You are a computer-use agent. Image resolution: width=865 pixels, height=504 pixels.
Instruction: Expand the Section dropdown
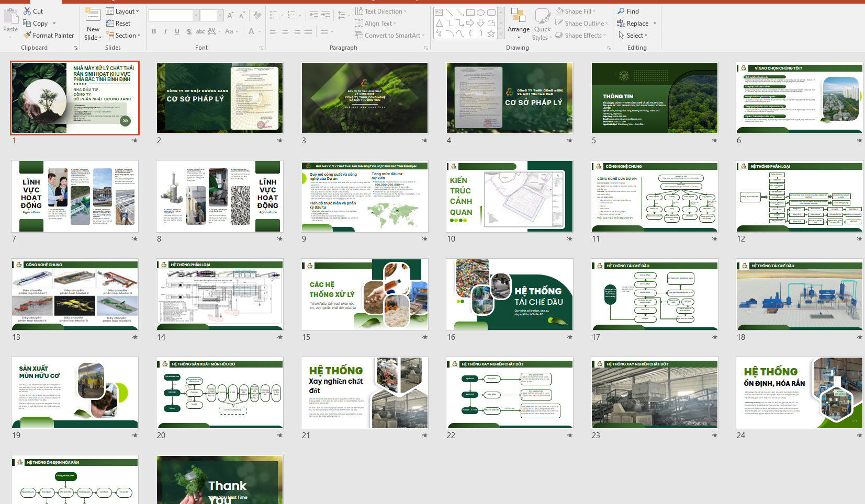pos(124,36)
